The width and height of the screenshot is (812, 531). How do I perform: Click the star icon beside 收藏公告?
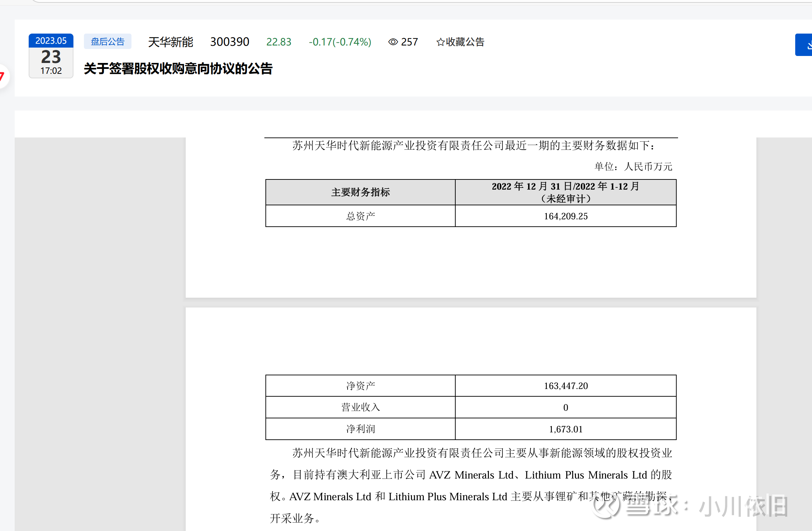point(440,42)
